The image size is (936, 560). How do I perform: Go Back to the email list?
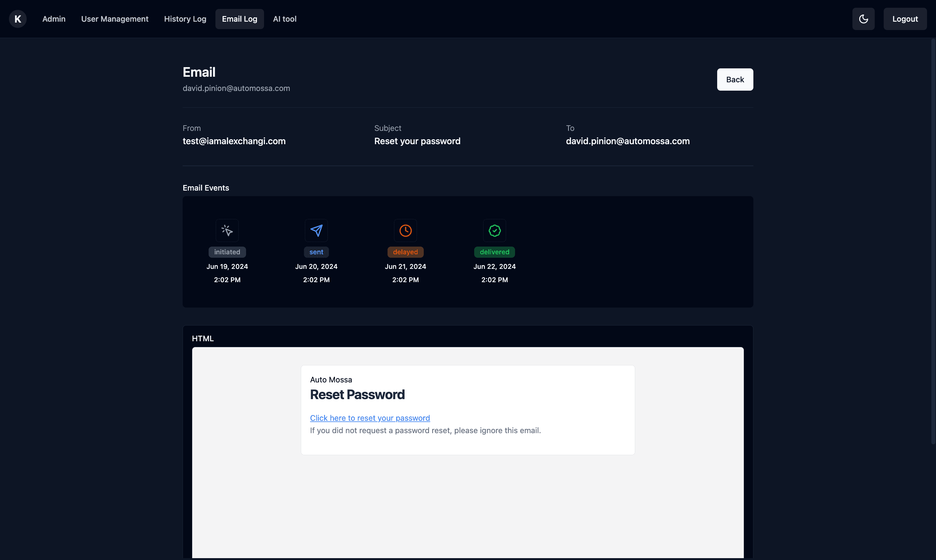pyautogui.click(x=735, y=80)
